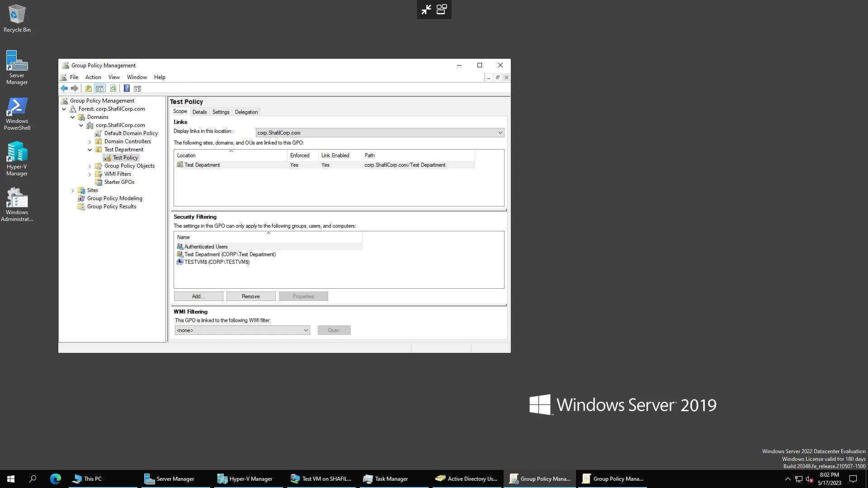The image size is (868, 488).
Task: Select the Test Policy GPO in the tree
Action: point(125,157)
